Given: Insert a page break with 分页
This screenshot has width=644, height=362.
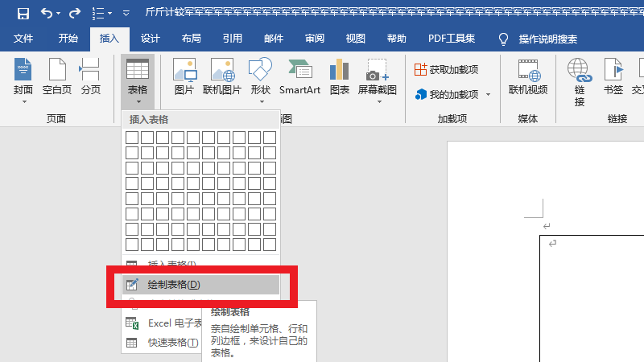Looking at the screenshot, I should [90, 77].
